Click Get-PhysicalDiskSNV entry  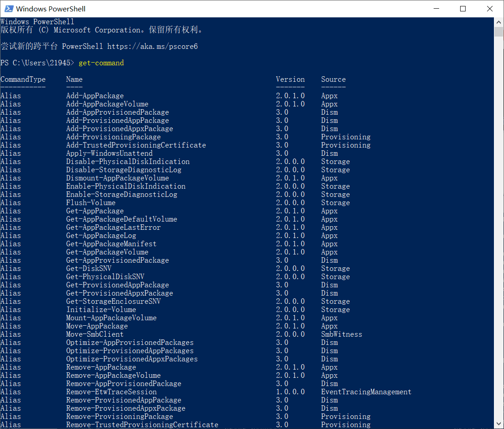(105, 277)
